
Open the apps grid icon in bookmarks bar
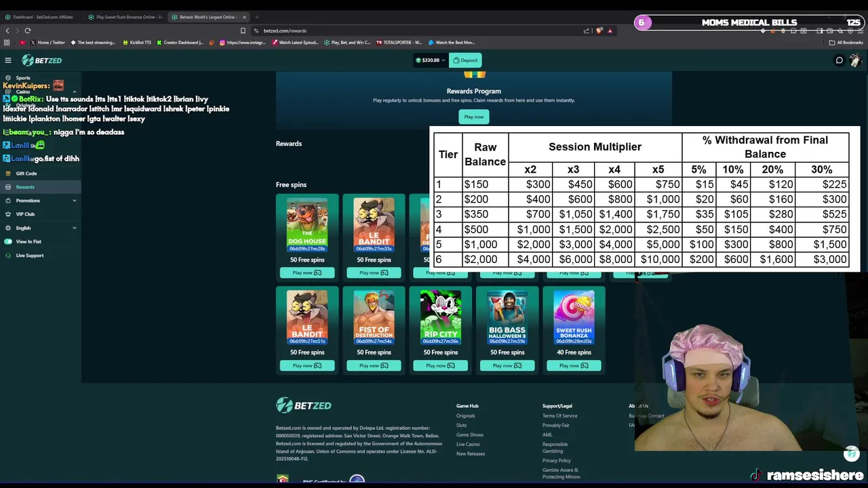7,43
